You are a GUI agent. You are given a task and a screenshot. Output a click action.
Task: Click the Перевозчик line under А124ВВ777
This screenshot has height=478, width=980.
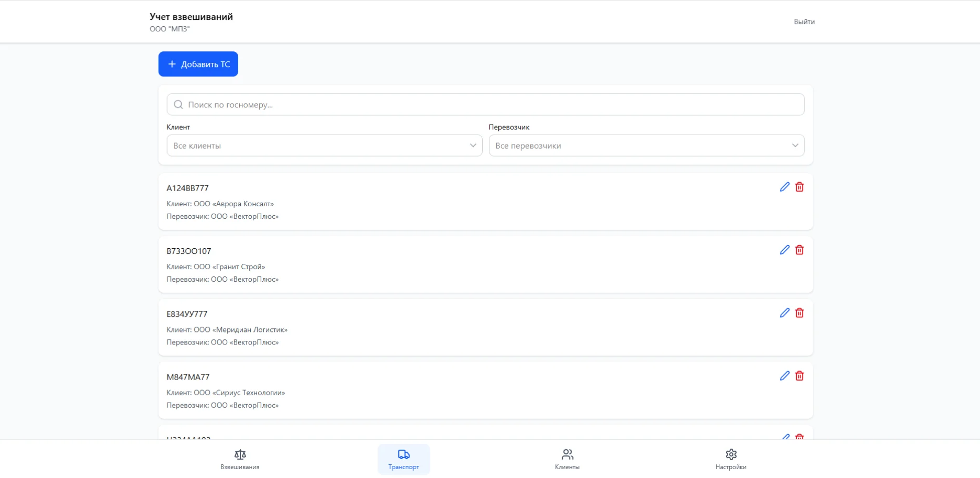[x=222, y=216]
